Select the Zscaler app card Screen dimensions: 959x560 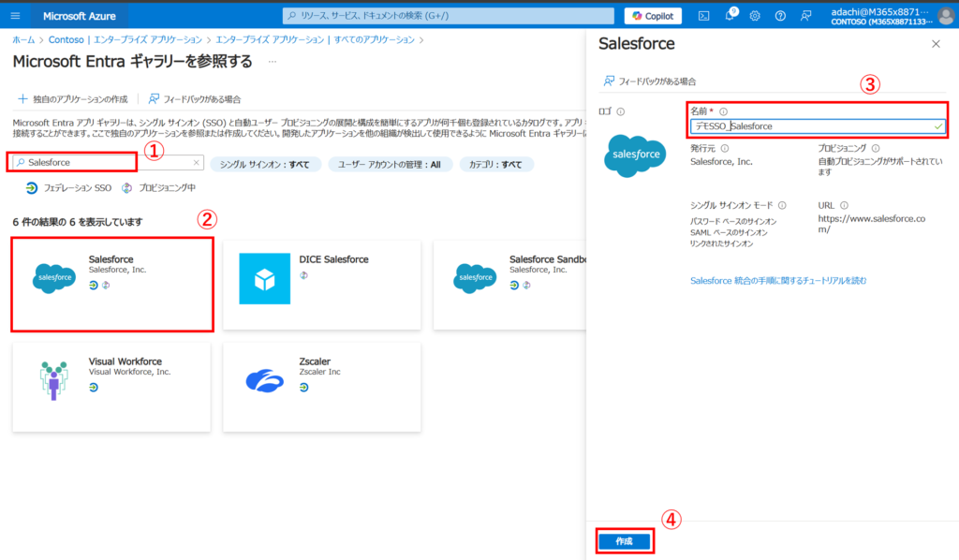point(322,387)
